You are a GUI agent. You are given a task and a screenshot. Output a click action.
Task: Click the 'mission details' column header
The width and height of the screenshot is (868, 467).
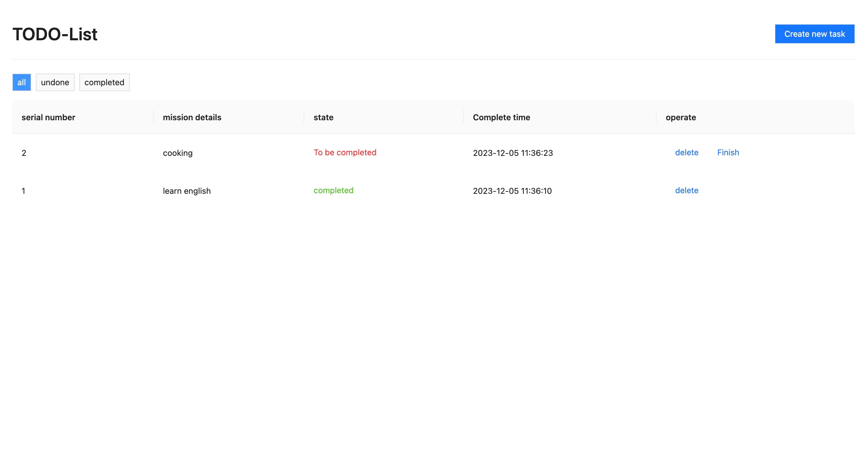192,117
